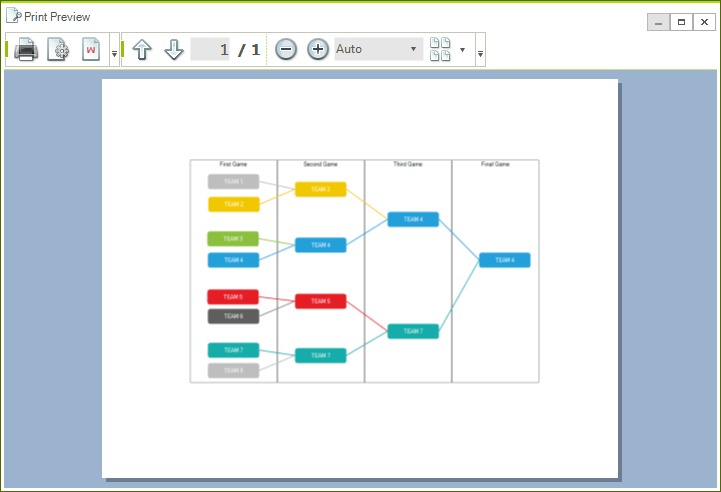This screenshot has width=721, height=492.
Task: Maximize the Print Preview window
Action: pyautogui.click(x=681, y=22)
